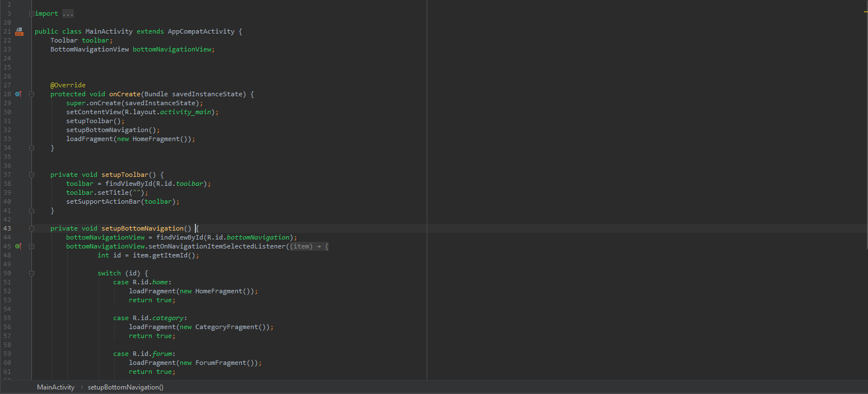Click setSupportActionBar on line 40
The width and height of the screenshot is (868, 394).
[x=103, y=201]
